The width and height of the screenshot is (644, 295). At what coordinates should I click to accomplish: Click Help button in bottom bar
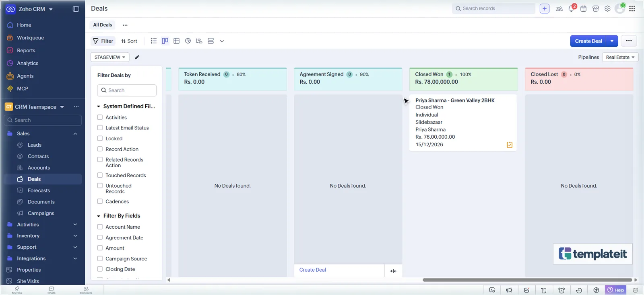coord(615,290)
